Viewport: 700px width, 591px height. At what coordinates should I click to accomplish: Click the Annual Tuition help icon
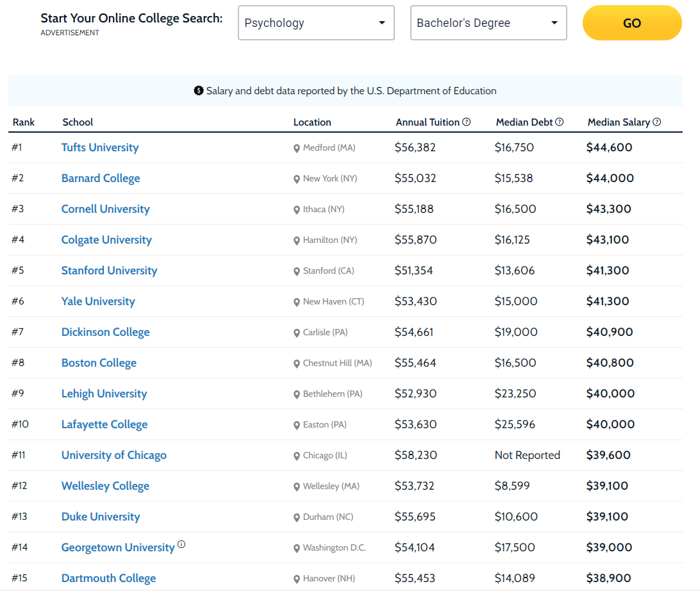467,122
